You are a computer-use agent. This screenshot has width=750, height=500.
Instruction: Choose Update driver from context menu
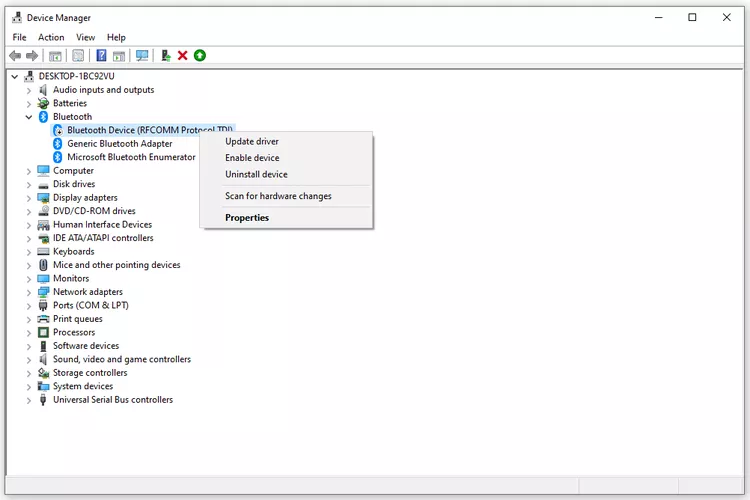coord(286,142)
